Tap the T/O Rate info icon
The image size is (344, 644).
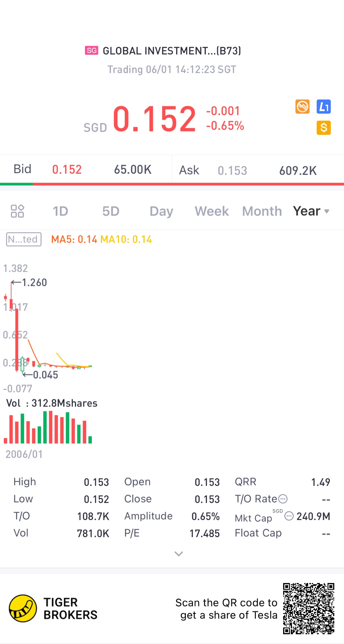283,499
